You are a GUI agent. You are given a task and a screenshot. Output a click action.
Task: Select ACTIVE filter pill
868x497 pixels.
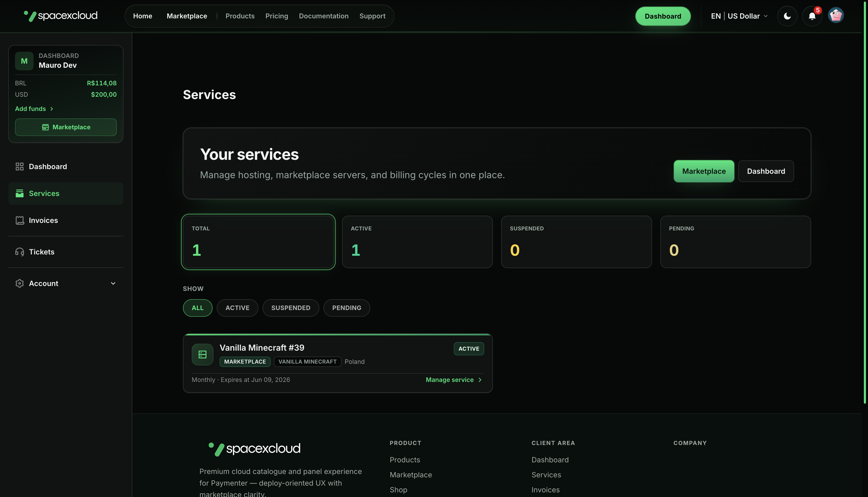[237, 308]
